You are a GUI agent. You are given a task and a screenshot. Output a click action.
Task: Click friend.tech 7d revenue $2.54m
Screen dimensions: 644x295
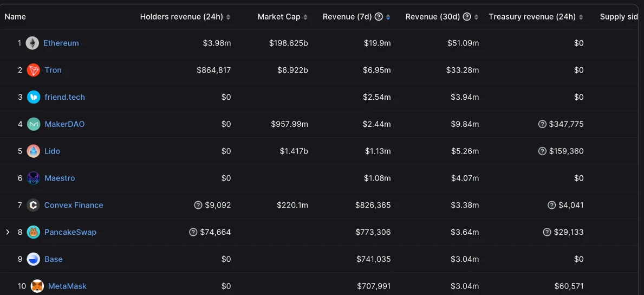tap(377, 97)
